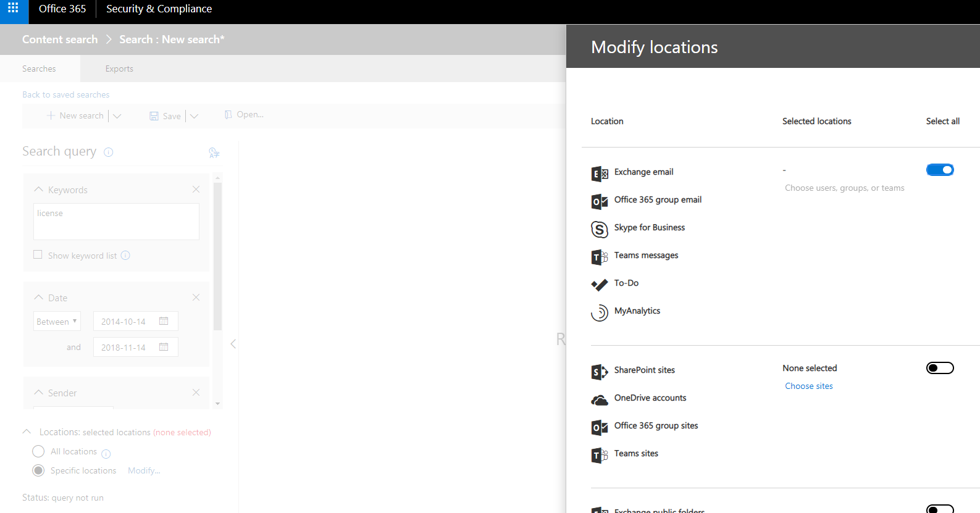Disable the Exchange email location toggle
Screen dimensions: 980x513
[x=939, y=170]
